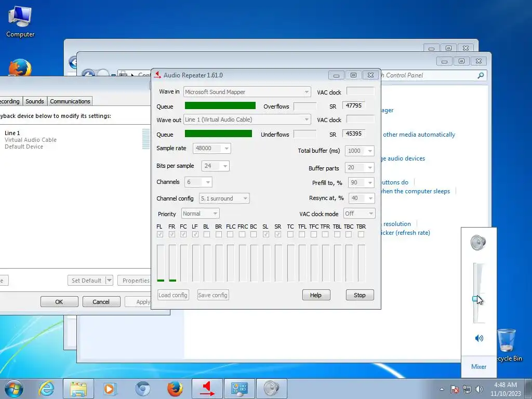The width and height of the screenshot is (532, 399).
Task: Open Firefox from the taskbar
Action: pyautogui.click(x=175, y=389)
